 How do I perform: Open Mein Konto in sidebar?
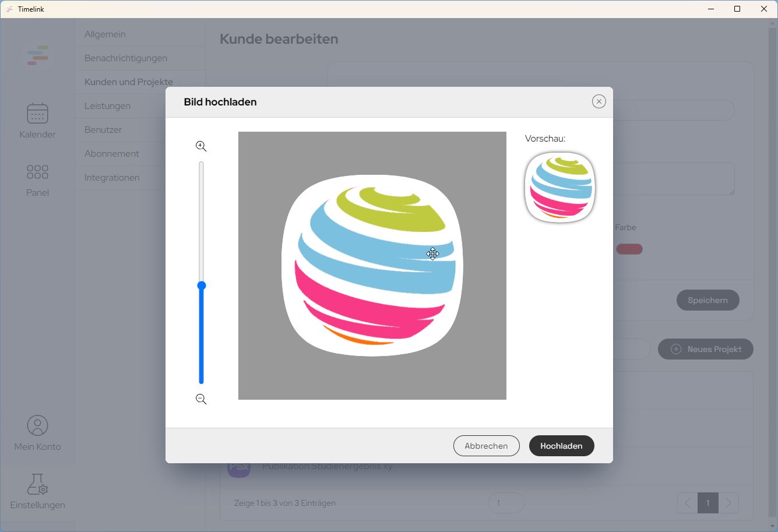(x=37, y=434)
